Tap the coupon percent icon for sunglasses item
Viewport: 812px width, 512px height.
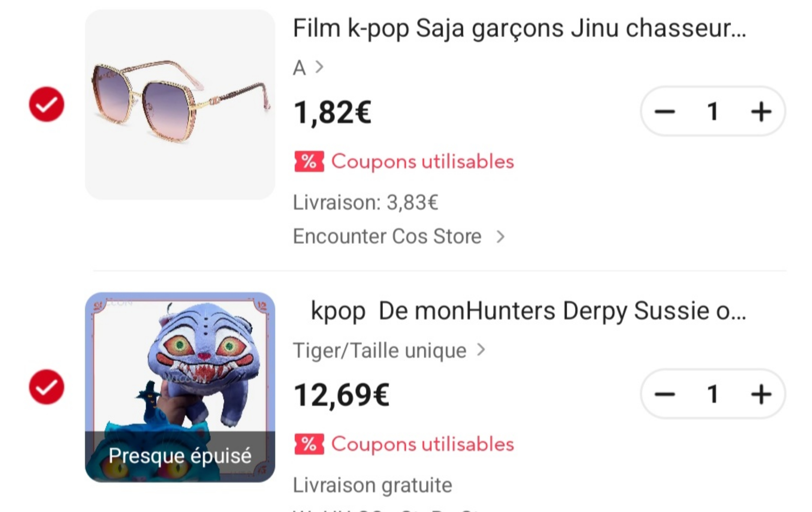pos(309,162)
